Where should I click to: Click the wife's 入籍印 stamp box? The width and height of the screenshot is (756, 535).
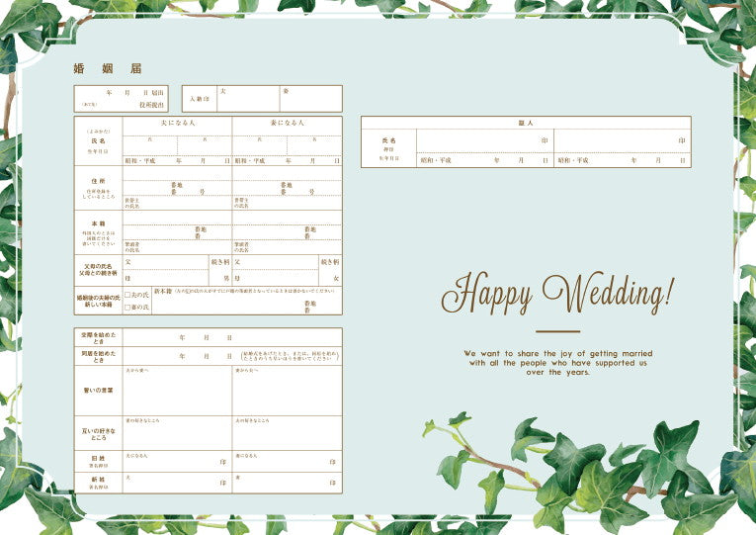(x=310, y=101)
